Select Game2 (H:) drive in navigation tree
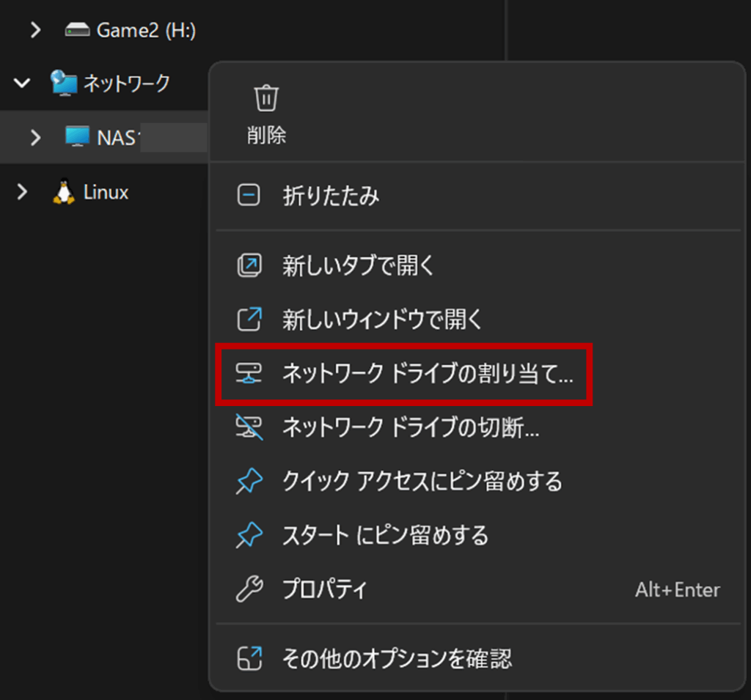 click(x=145, y=30)
